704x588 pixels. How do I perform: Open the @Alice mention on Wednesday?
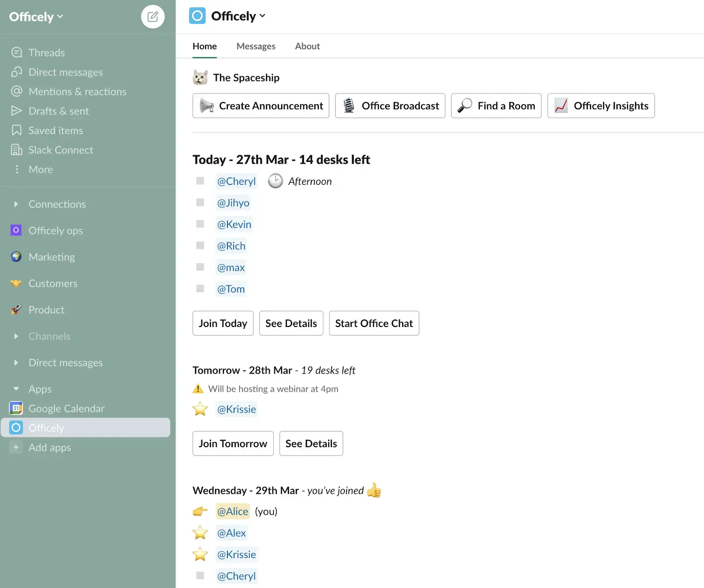point(233,511)
